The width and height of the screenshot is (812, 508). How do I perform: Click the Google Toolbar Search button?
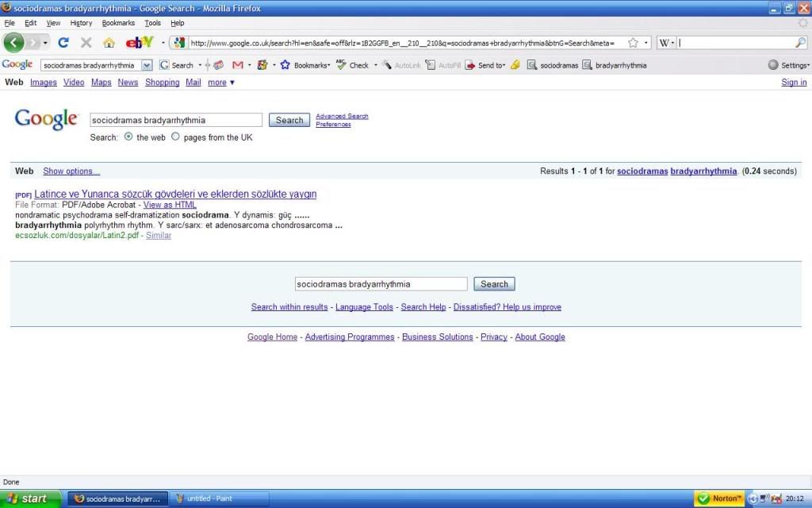(x=176, y=65)
